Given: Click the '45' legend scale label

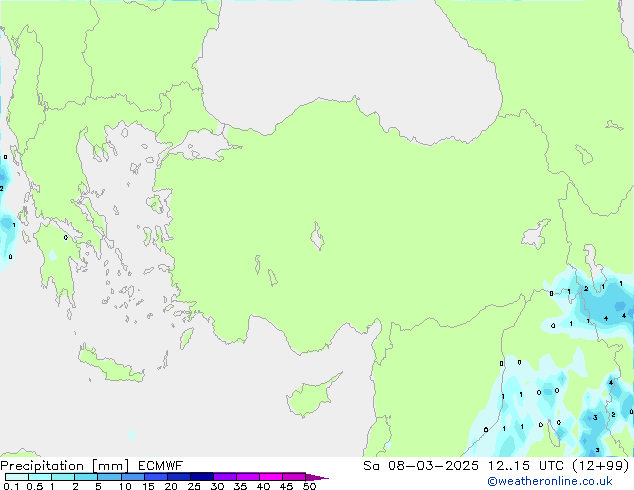Looking at the screenshot, I should tap(287, 486).
